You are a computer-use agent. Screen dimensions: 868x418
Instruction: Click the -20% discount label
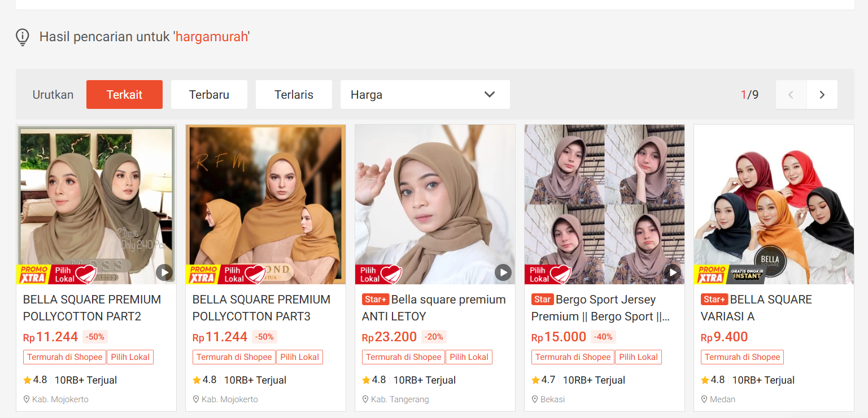pos(434,337)
